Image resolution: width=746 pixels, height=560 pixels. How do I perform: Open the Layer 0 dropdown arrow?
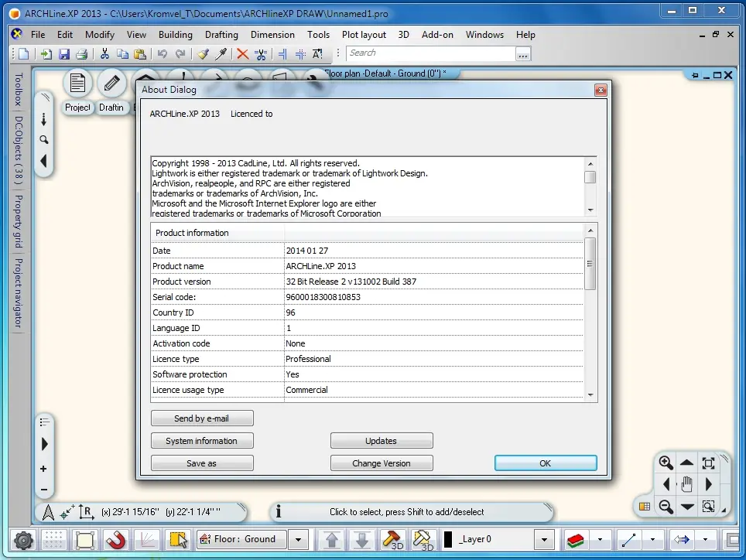(544, 540)
